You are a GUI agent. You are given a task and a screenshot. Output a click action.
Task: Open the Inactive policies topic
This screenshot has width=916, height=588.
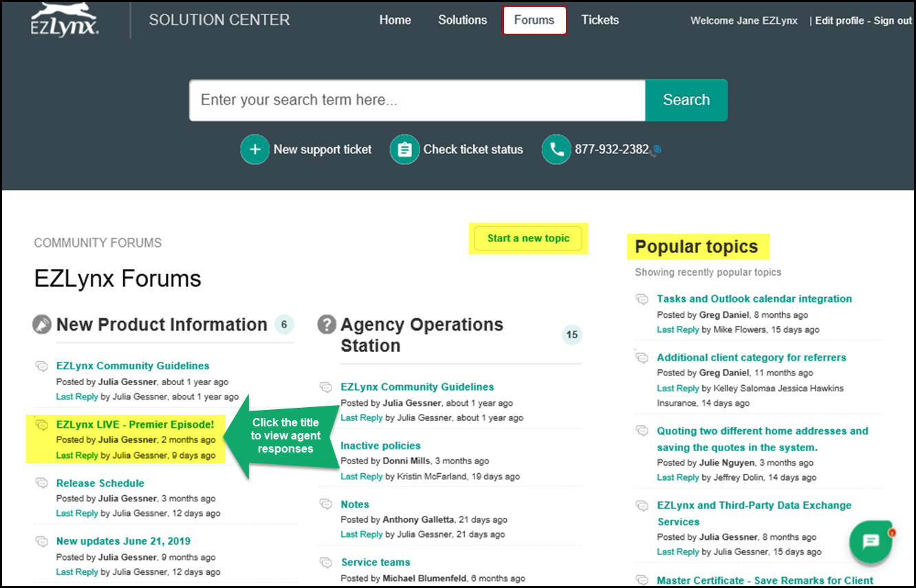click(x=381, y=446)
